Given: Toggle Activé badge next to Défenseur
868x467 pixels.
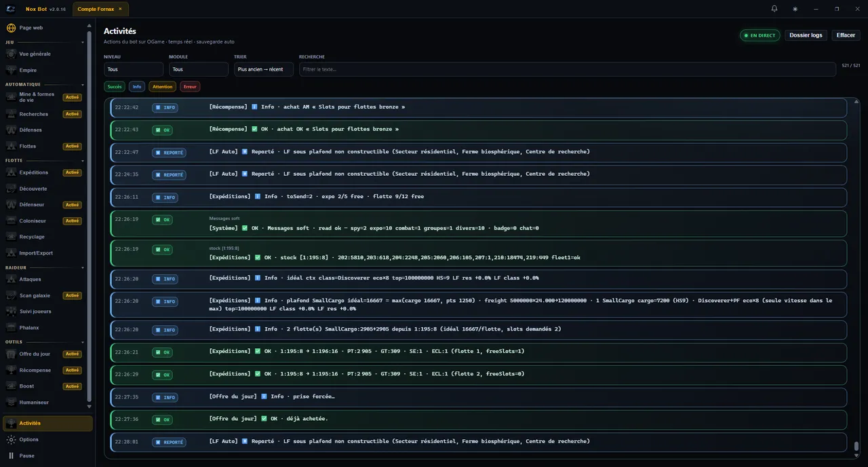Looking at the screenshot, I should (72, 204).
